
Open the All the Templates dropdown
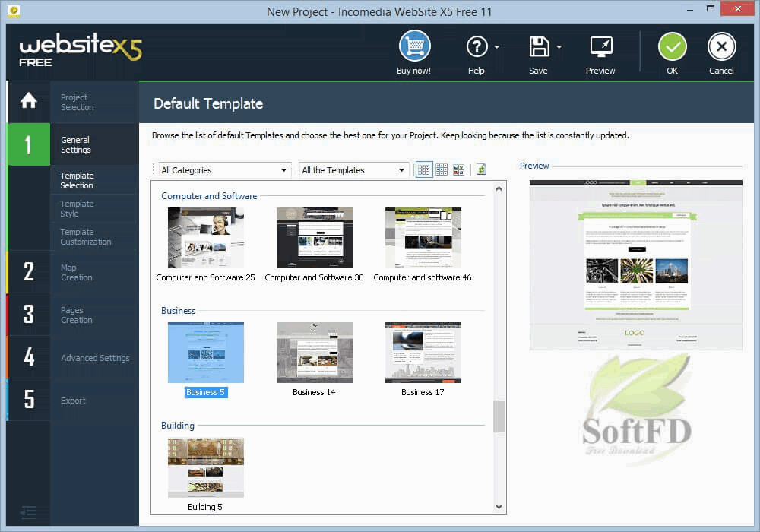[354, 170]
